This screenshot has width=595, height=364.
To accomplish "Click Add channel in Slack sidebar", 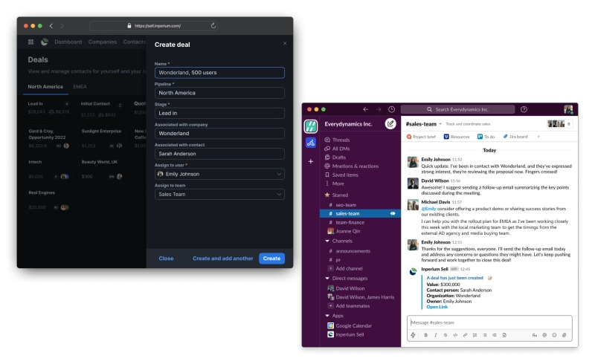I will (x=345, y=268).
